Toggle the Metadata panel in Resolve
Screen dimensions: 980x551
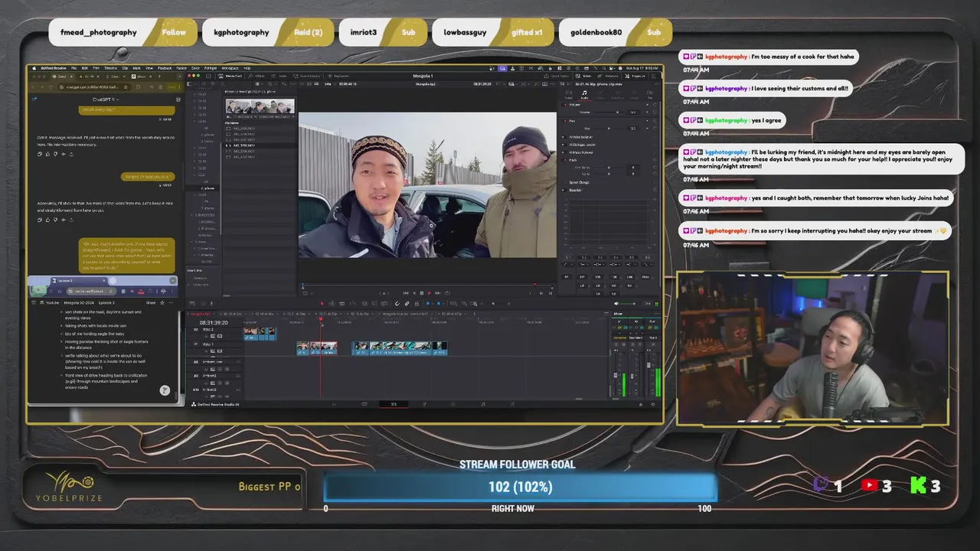[609, 76]
